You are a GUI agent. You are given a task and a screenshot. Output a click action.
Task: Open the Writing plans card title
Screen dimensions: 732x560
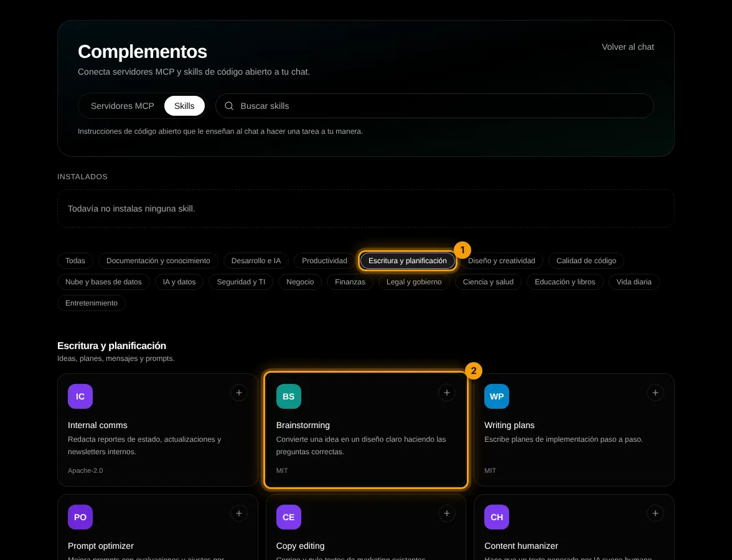pyautogui.click(x=509, y=425)
